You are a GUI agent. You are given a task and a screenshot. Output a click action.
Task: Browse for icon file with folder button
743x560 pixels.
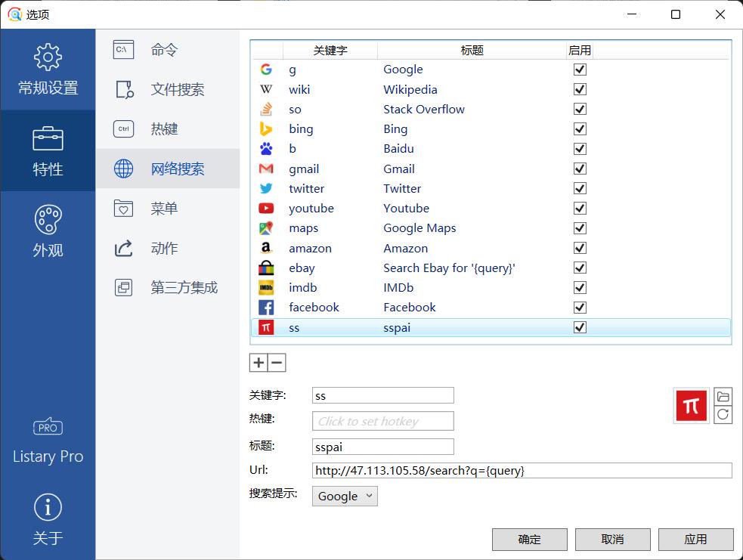pos(723,397)
